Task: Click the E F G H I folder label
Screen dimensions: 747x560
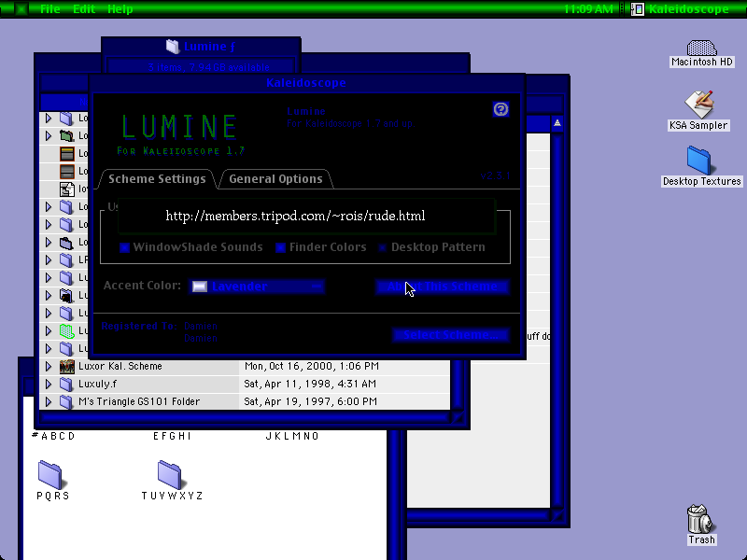Action: 172,436
